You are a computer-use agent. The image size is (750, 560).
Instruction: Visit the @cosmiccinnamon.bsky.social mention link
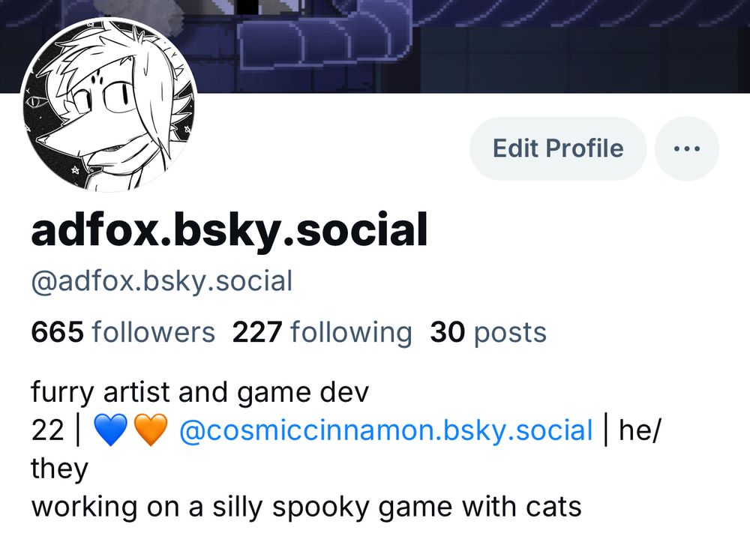pyautogui.click(x=385, y=430)
